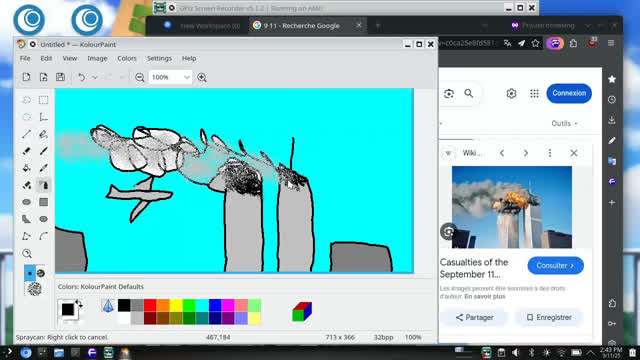Select the elliptical selection tool
This screenshot has height=360, width=640.
[x=27, y=117]
